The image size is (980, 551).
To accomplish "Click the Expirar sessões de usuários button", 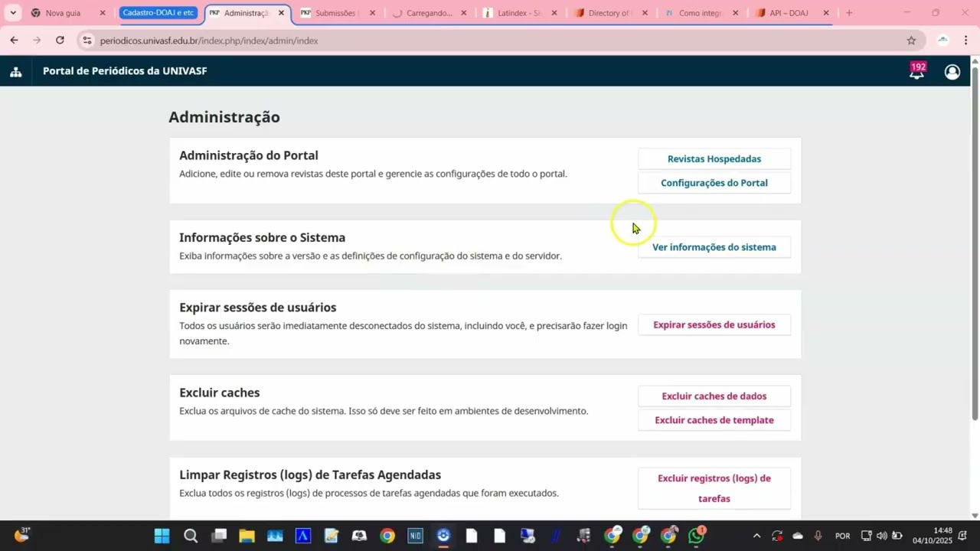I will tap(714, 324).
